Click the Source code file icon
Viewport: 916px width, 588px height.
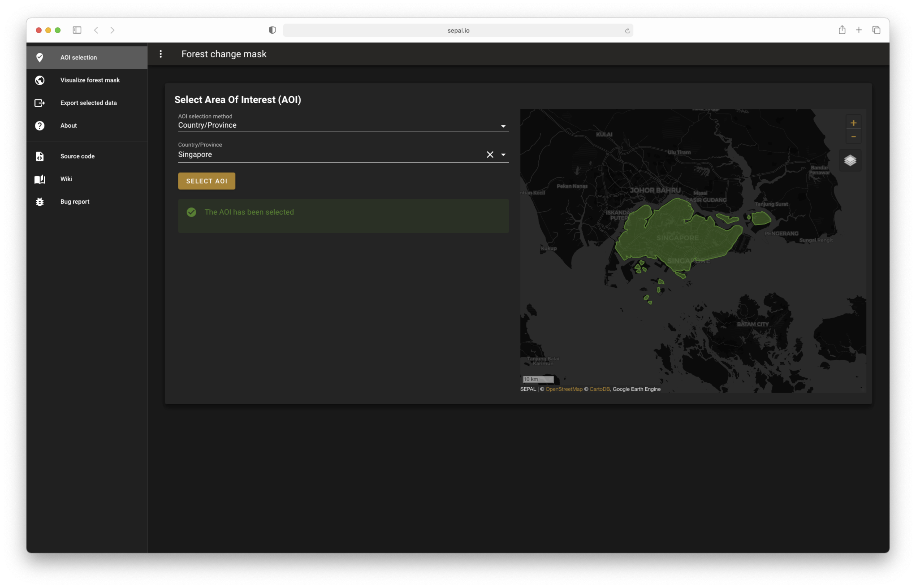(40, 156)
